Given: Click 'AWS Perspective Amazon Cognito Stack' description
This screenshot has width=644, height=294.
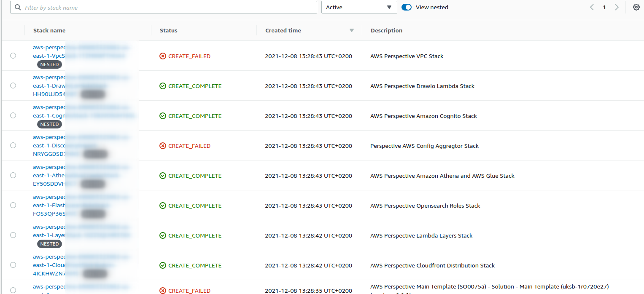Looking at the screenshot, I should (423, 116).
